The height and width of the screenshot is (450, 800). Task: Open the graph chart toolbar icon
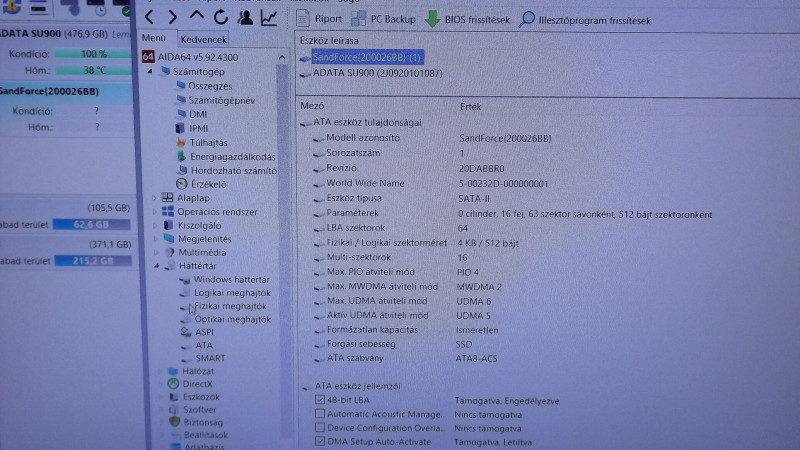(x=269, y=18)
